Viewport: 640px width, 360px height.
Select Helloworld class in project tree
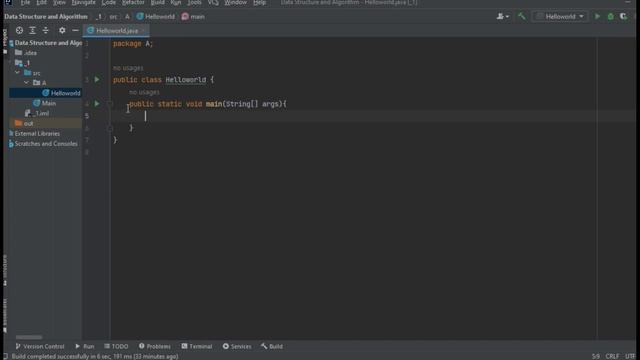click(x=61, y=93)
